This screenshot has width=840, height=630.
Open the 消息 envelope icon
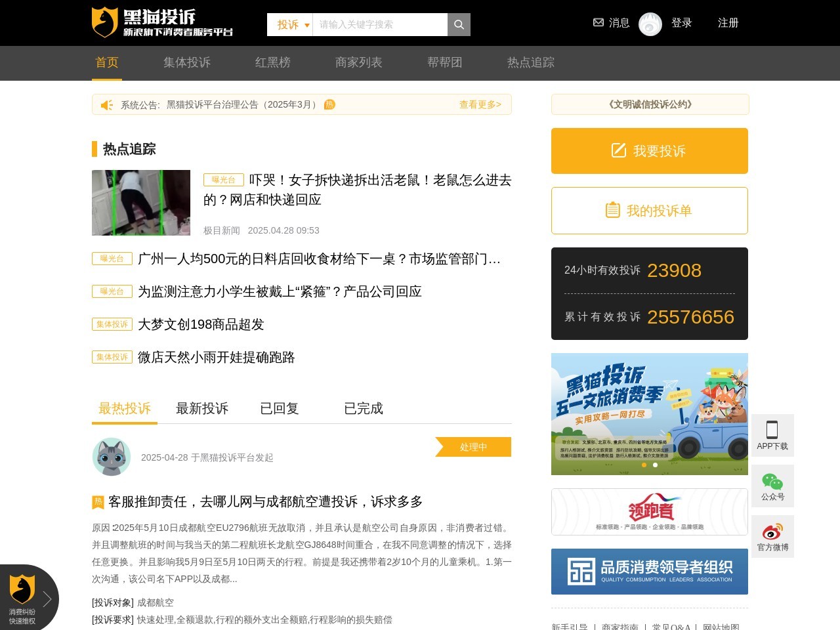pyautogui.click(x=598, y=22)
